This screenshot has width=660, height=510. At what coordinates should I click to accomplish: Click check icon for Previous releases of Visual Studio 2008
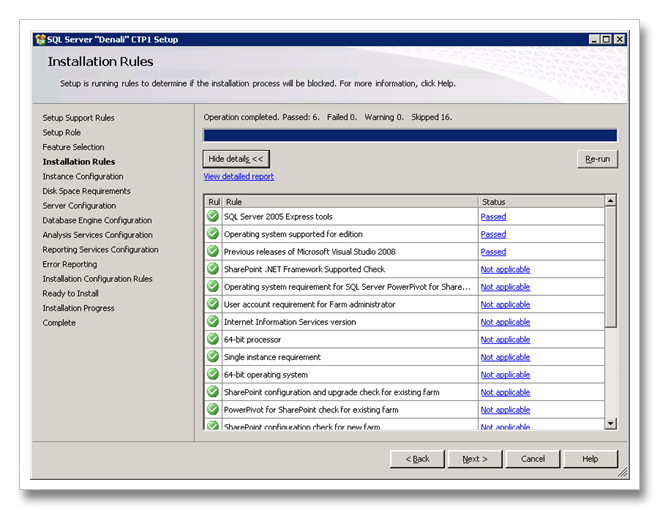213,251
